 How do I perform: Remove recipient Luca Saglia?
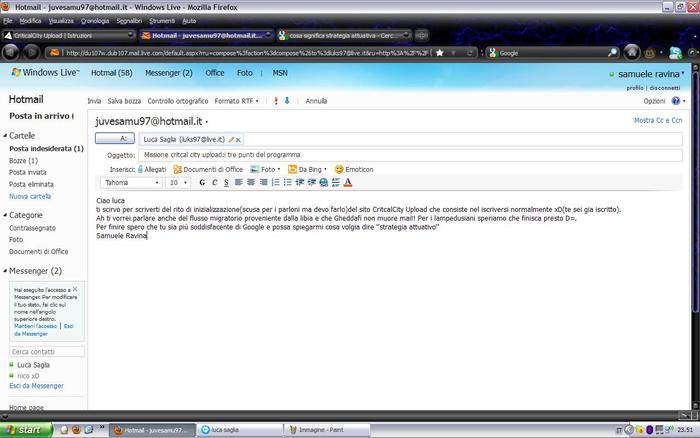coord(238,140)
